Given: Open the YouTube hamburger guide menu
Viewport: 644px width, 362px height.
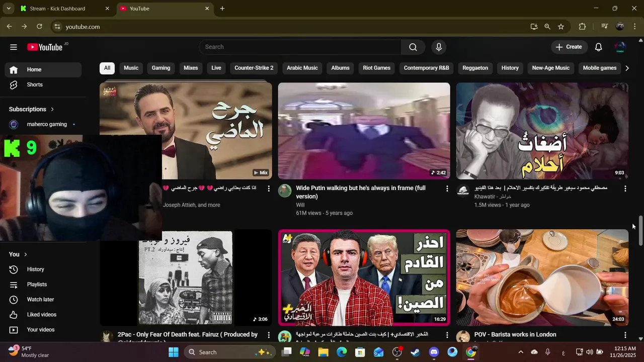Looking at the screenshot, I should 14,47.
